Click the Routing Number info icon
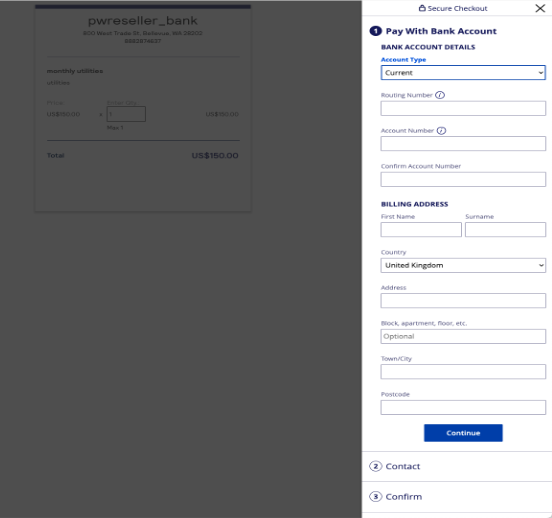The image size is (552, 518). tap(440, 95)
